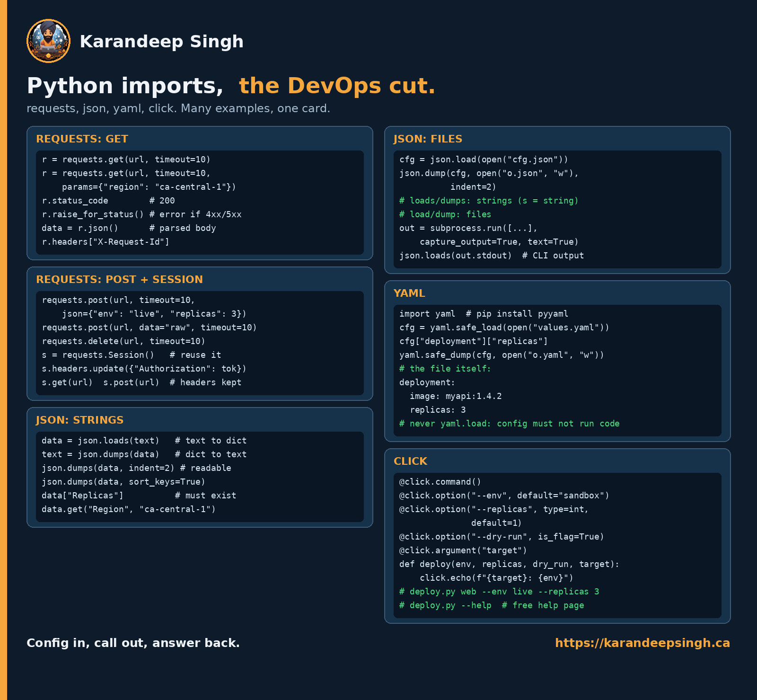
Task: Click 'cfg = json.load(open("cfg.json"))' line
Action: click(x=484, y=159)
